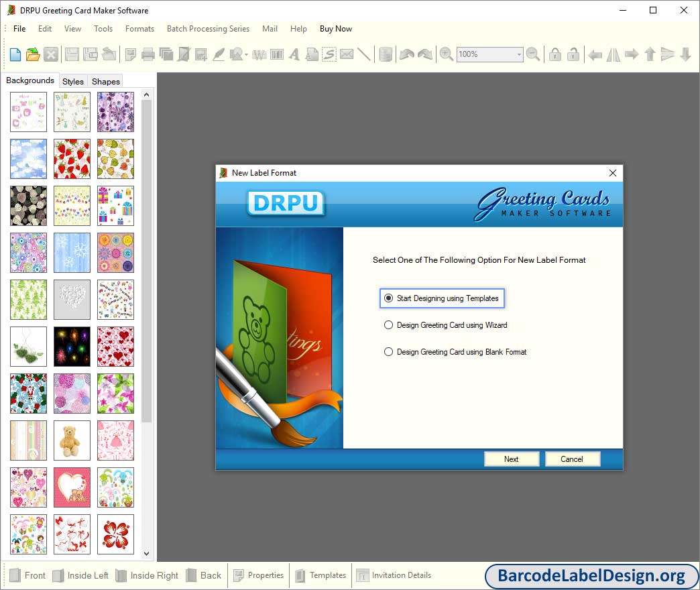Click the zoom out magnifier icon
This screenshot has height=590, width=700.
click(532, 54)
